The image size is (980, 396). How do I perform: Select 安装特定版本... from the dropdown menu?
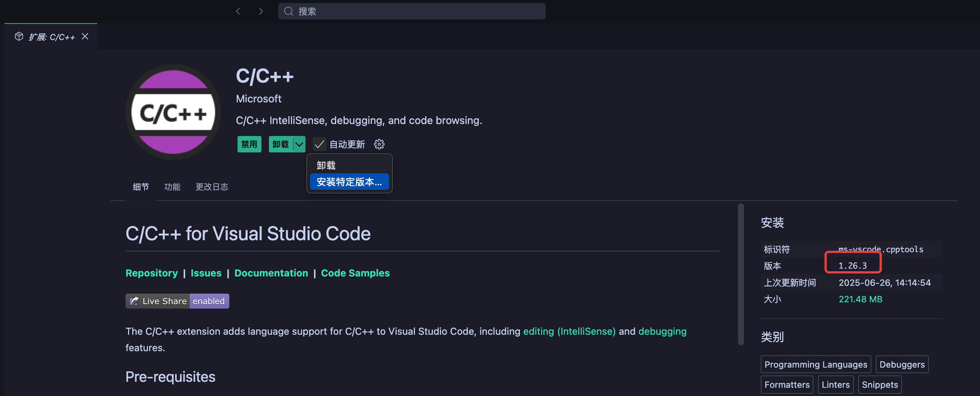click(x=349, y=182)
